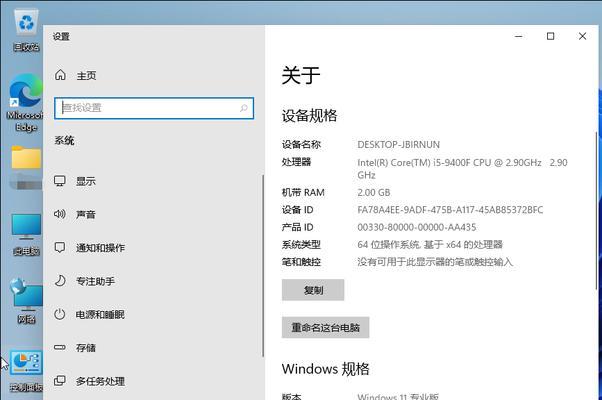The height and width of the screenshot is (400, 602).
Task: Click the device ID starting with FA78A4EE
Action: pos(450,210)
